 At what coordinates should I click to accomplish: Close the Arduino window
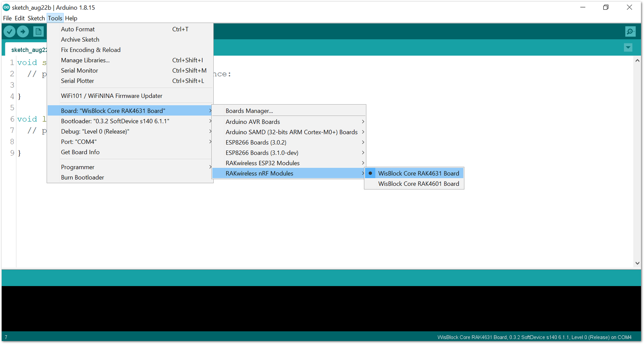coord(629,7)
